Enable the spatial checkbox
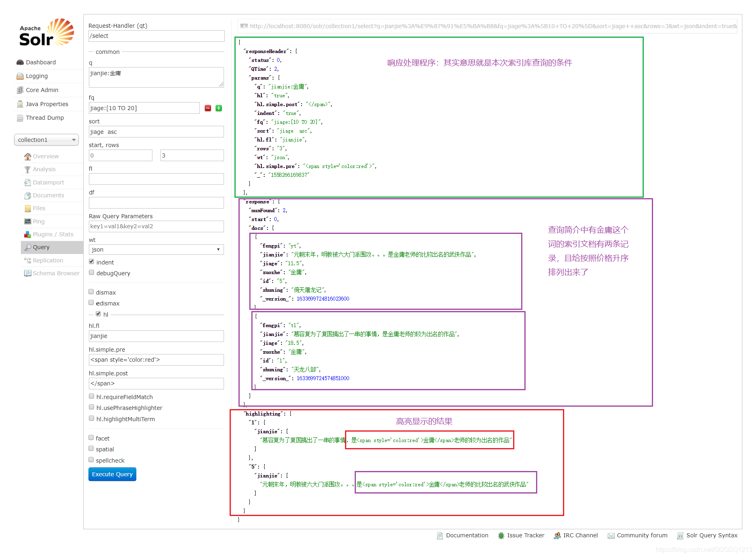This screenshot has width=756, height=557. click(x=91, y=448)
